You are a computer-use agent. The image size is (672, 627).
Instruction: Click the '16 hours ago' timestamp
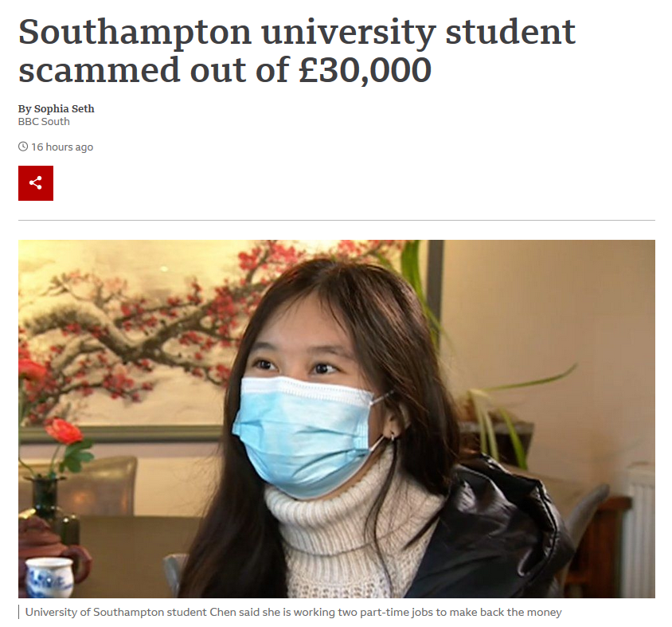pos(62,147)
